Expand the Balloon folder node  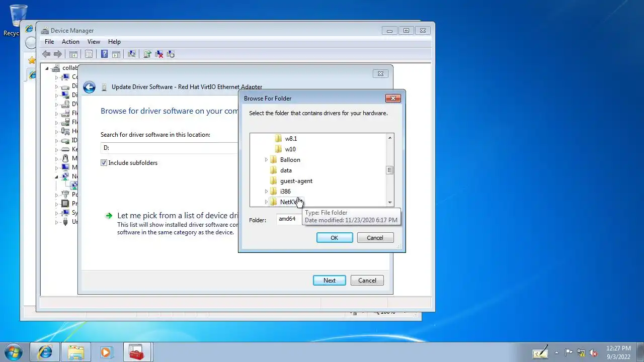coord(266,160)
